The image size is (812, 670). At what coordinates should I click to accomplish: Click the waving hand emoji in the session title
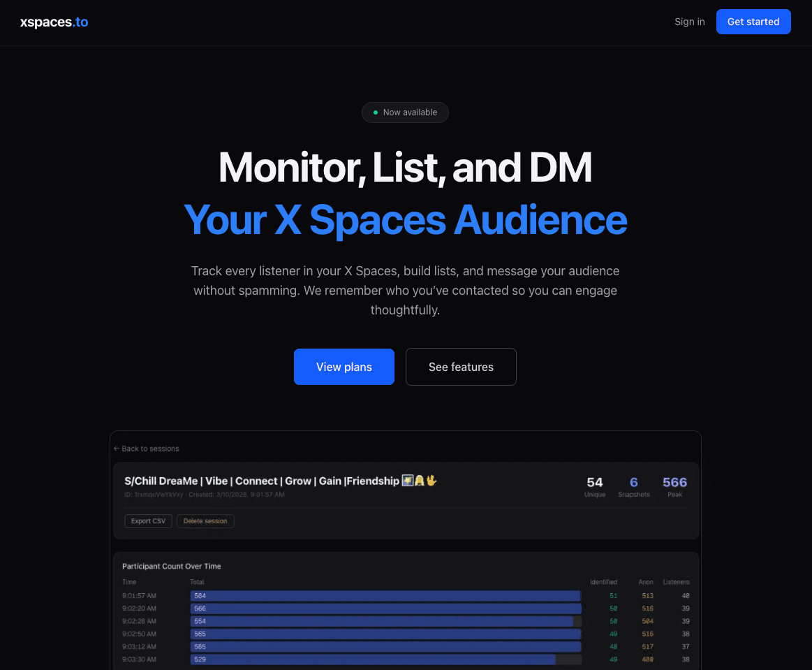tap(431, 481)
